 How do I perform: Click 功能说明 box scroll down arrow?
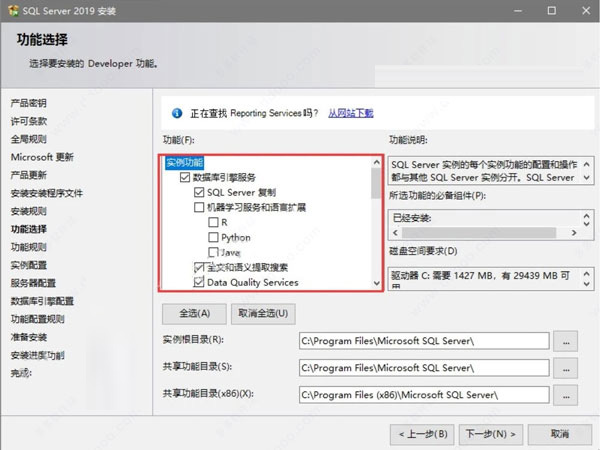(x=586, y=178)
